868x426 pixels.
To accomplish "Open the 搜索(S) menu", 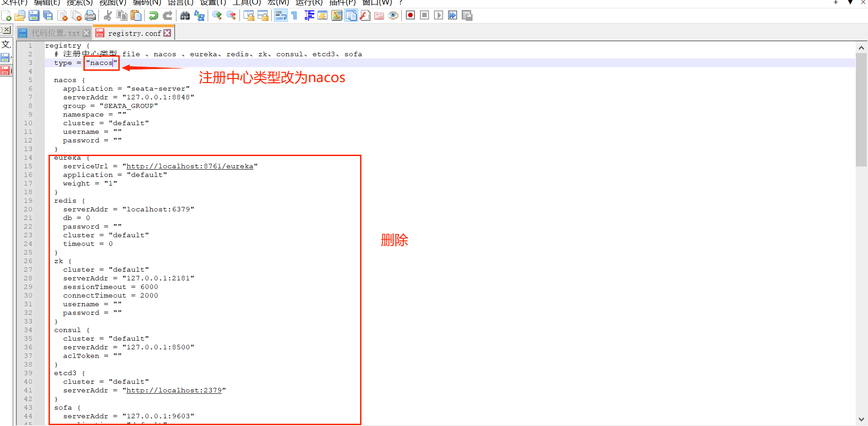I will tap(79, 3).
